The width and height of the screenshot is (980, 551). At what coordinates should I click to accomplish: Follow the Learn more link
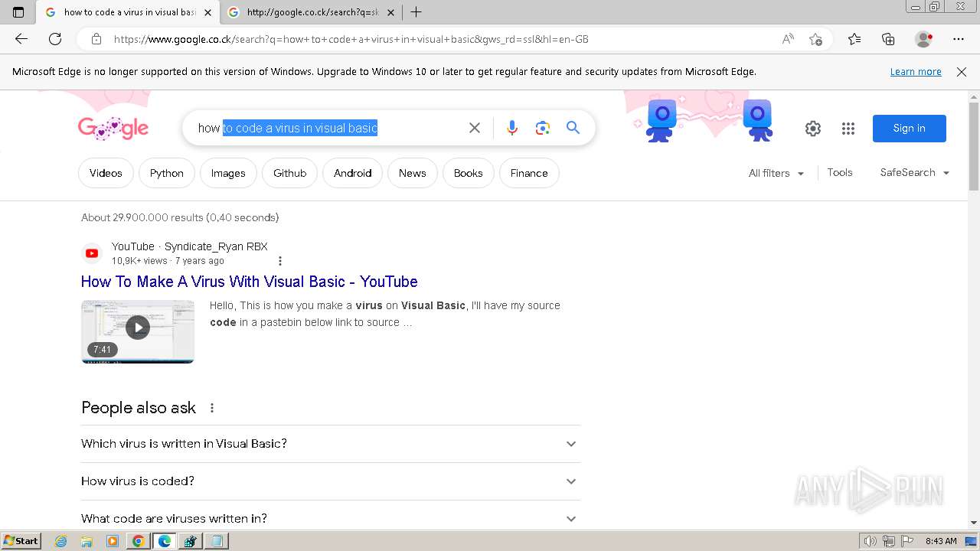916,72
